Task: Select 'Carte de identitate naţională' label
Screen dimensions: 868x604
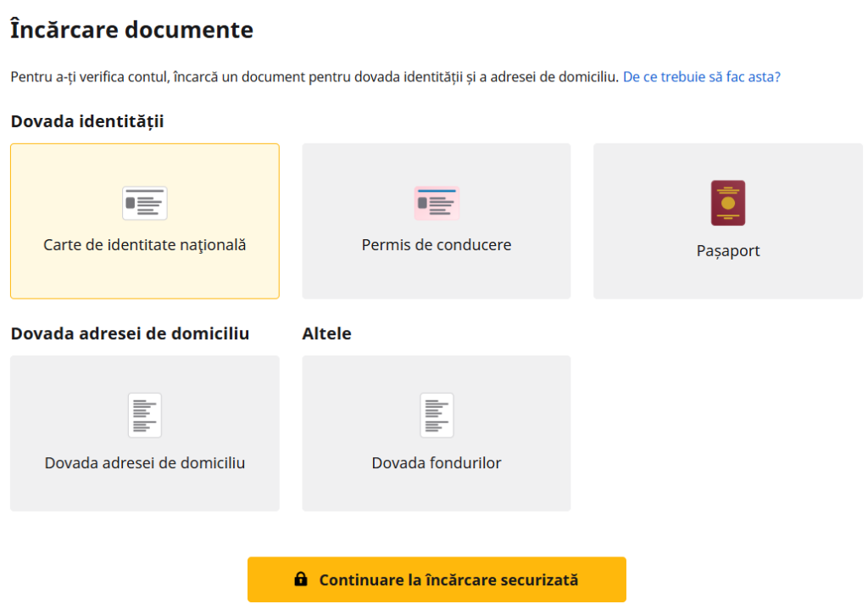Action: [x=144, y=245]
